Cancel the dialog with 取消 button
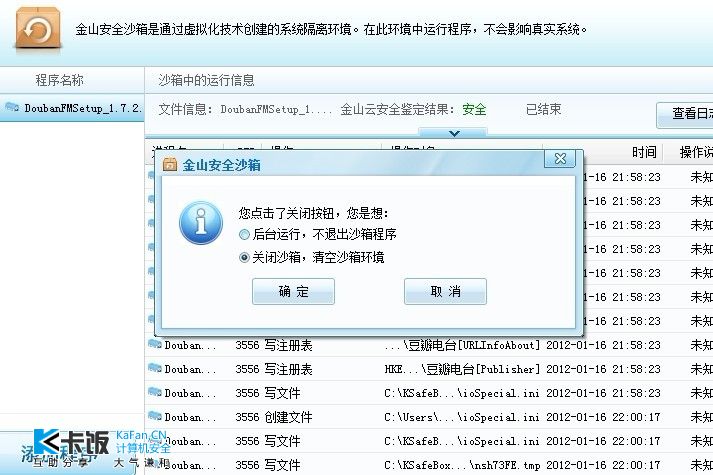 445,291
